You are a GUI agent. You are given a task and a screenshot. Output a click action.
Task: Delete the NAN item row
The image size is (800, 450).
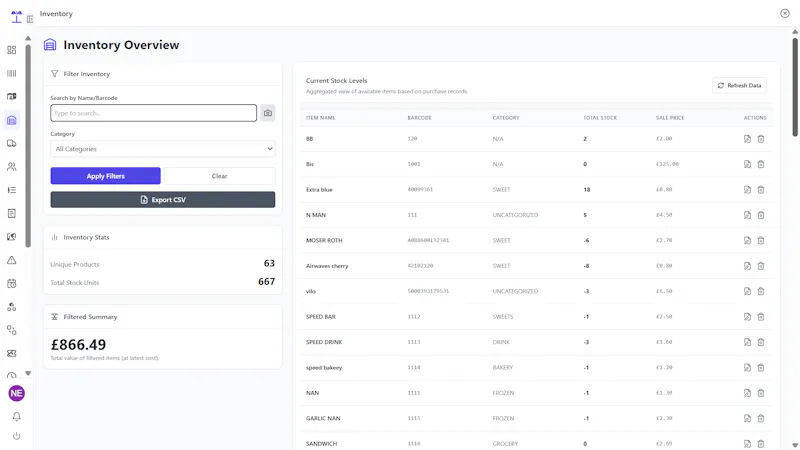point(761,393)
